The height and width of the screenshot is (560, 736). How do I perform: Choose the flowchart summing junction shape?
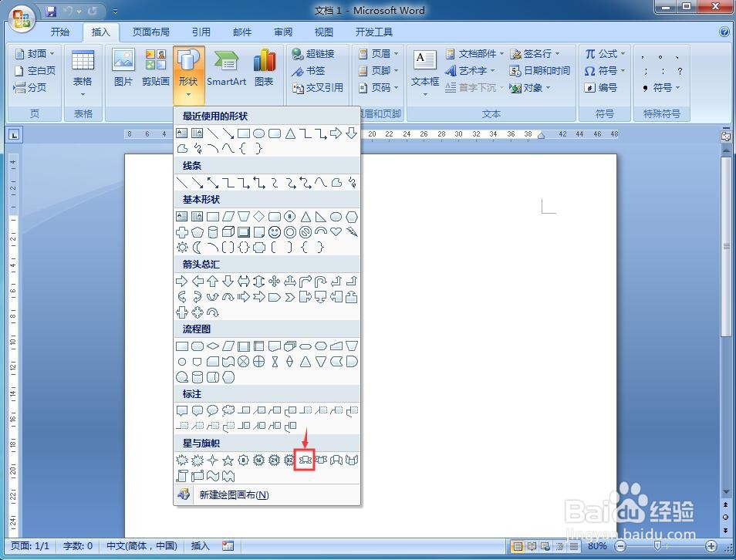click(x=243, y=362)
